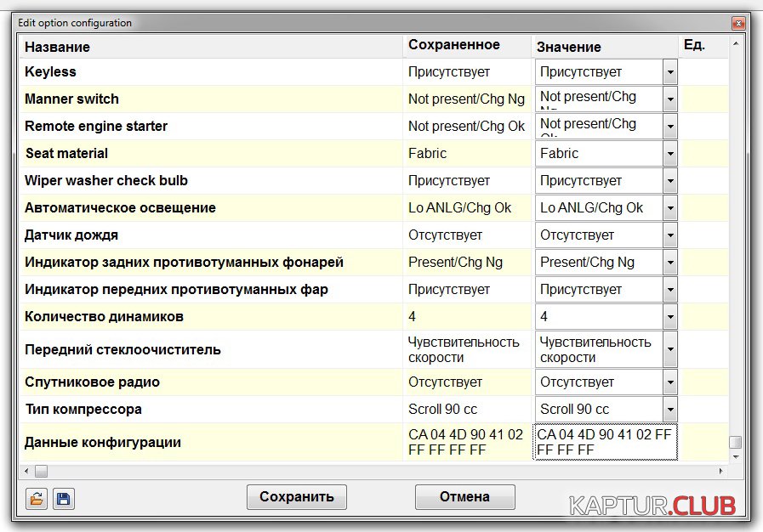The height and width of the screenshot is (532, 763).
Task: Select the Спутниковое радио row label
Action: pos(92,382)
